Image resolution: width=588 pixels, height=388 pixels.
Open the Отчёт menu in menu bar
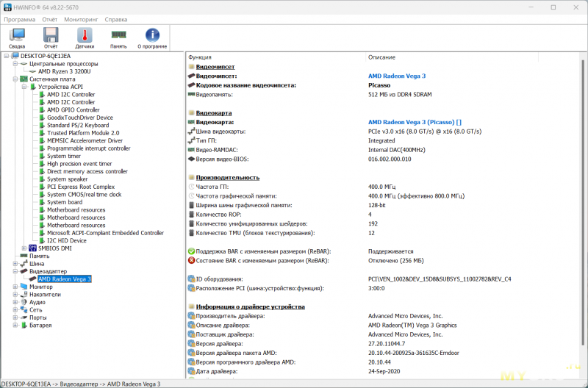point(49,20)
